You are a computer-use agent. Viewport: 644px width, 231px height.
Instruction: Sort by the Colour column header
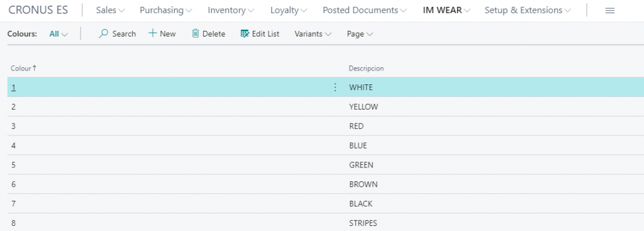tap(23, 68)
